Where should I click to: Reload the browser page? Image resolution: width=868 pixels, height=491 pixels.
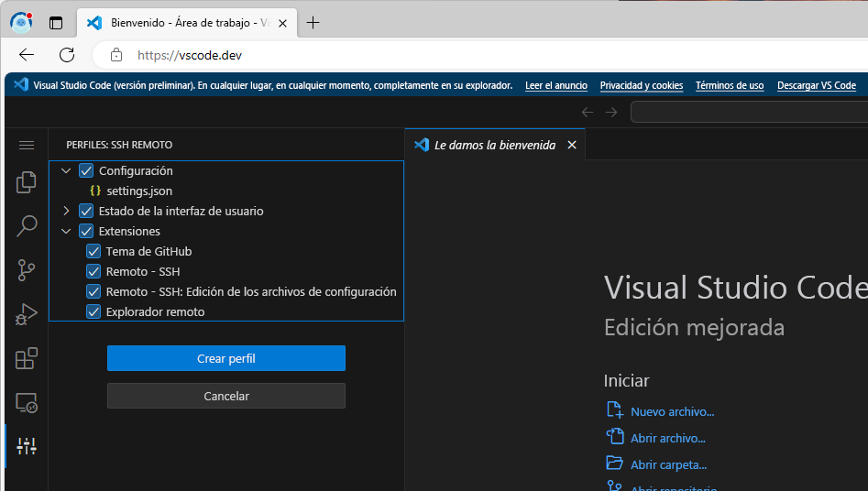click(67, 55)
